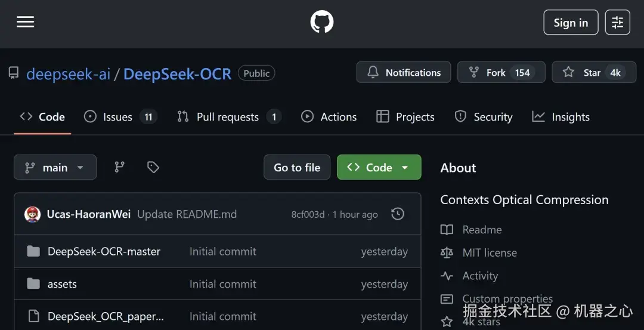Click the GitHub logo icon

[322, 22]
